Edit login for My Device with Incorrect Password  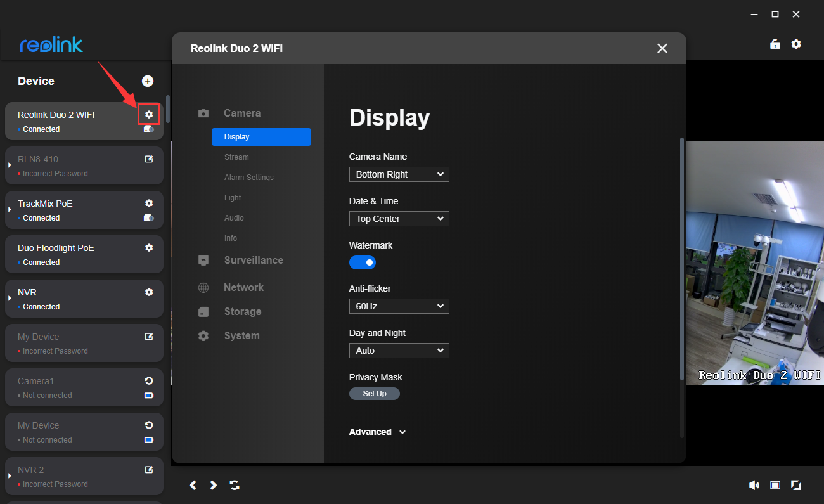(149, 337)
